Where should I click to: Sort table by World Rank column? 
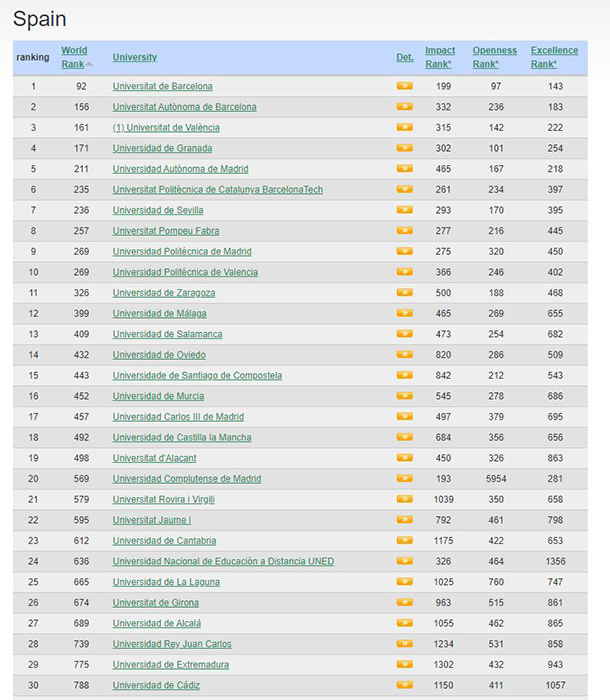pyautogui.click(x=74, y=57)
